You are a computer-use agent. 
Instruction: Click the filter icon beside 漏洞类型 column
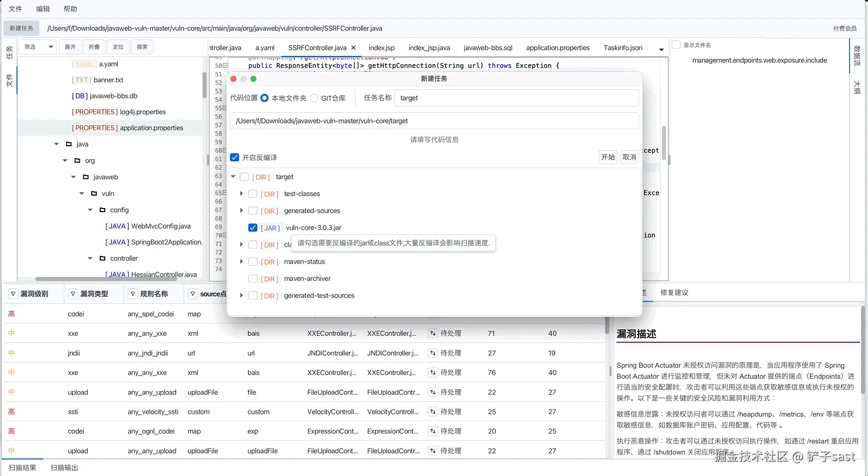coord(73,294)
